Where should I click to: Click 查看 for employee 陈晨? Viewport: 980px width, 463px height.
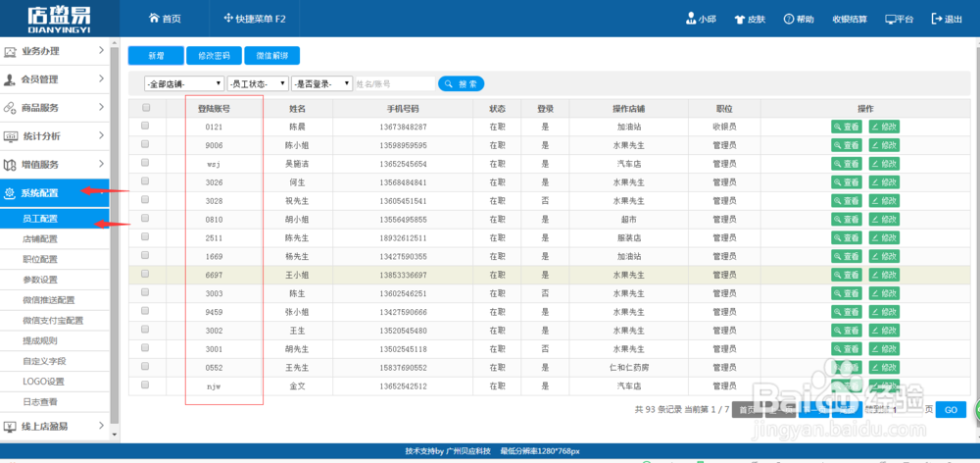pyautogui.click(x=847, y=127)
